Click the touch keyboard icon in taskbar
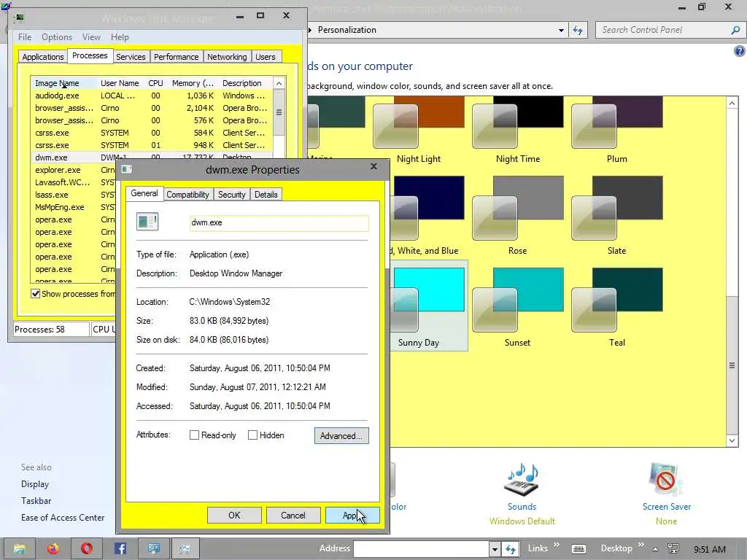The width and height of the screenshot is (747, 560). (578, 549)
